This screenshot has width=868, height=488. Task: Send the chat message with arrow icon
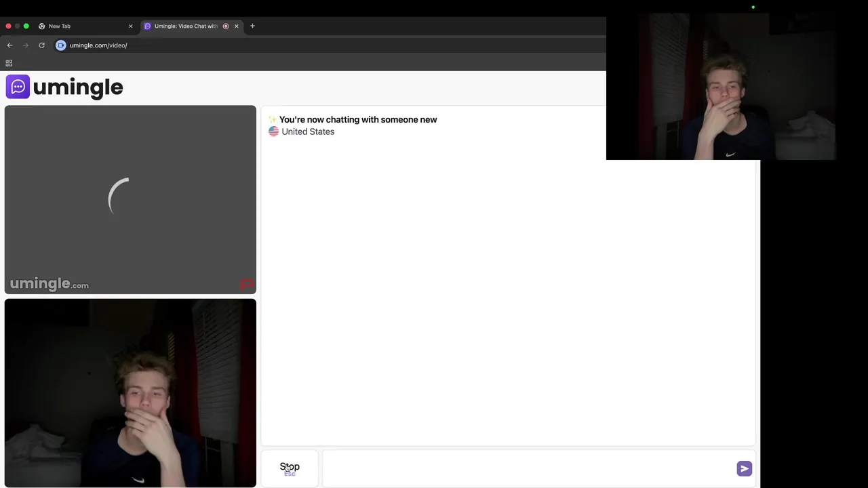tap(744, 468)
